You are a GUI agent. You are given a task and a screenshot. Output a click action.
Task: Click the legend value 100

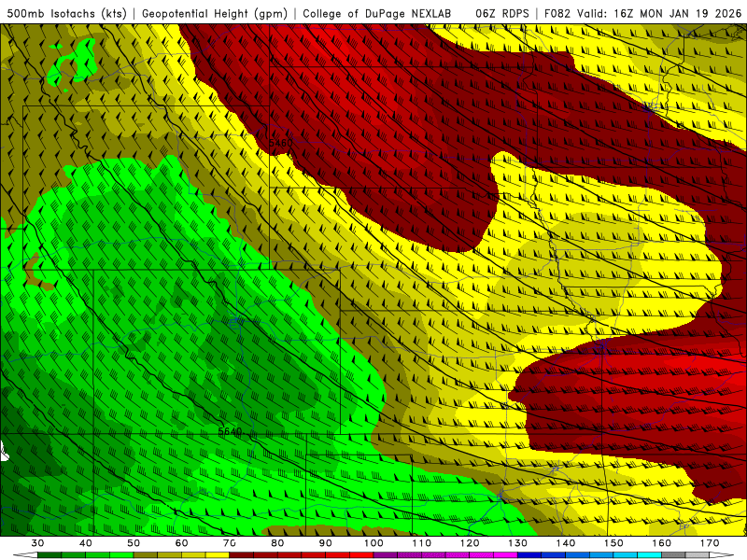(x=373, y=543)
